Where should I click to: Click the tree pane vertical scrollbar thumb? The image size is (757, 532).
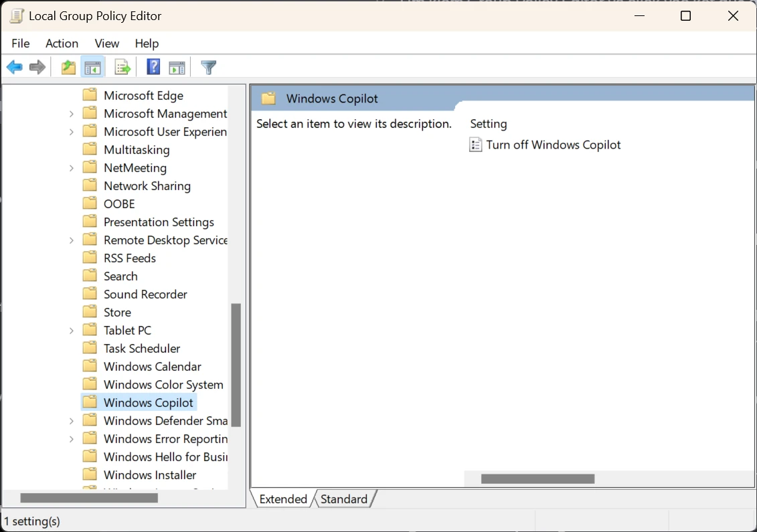pyautogui.click(x=236, y=365)
